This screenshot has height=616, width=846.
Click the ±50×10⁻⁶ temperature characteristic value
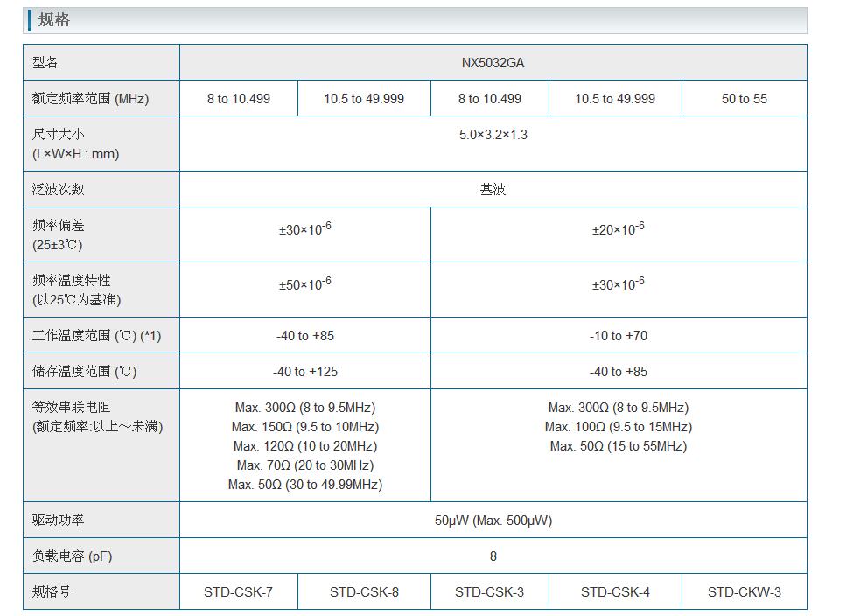coord(304,285)
